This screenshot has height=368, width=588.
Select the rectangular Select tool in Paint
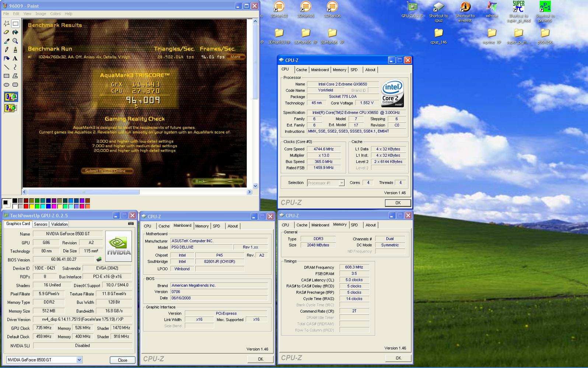[x=15, y=24]
